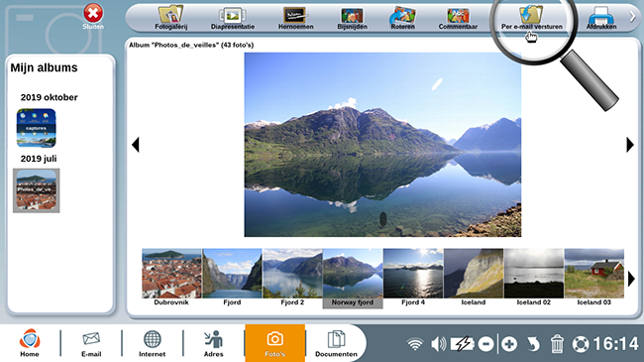Open the trash bin icon

[557, 344]
